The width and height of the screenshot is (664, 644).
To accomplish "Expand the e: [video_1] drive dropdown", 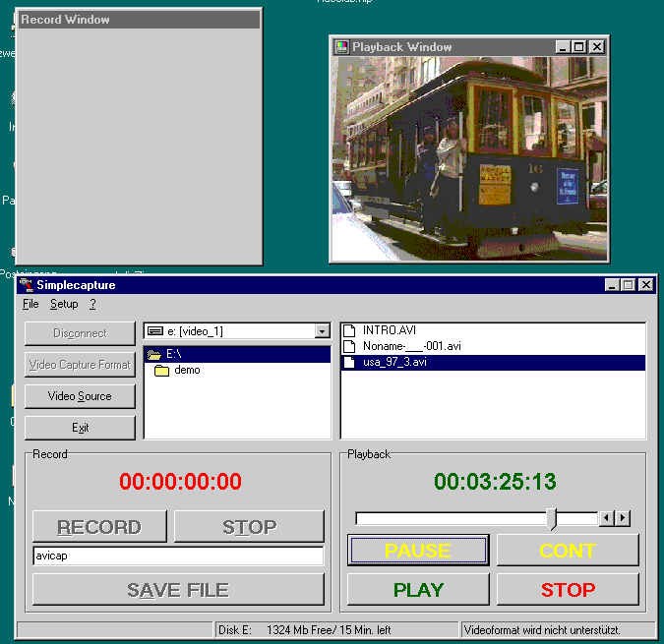I will point(323,331).
